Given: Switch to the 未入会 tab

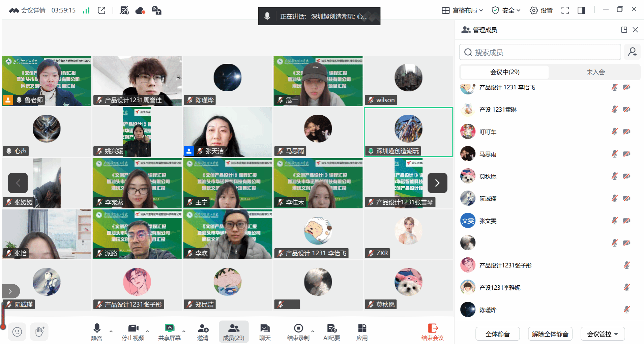Looking at the screenshot, I should [x=595, y=72].
